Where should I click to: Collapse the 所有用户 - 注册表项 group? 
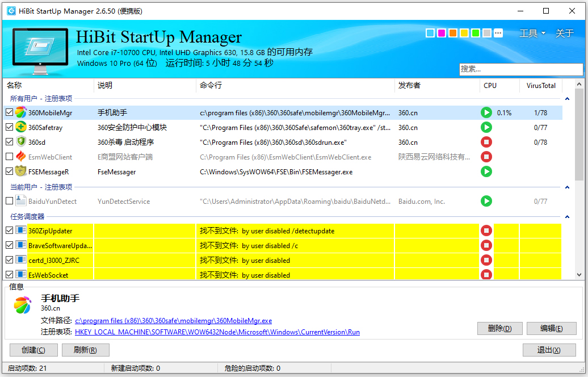567,99
